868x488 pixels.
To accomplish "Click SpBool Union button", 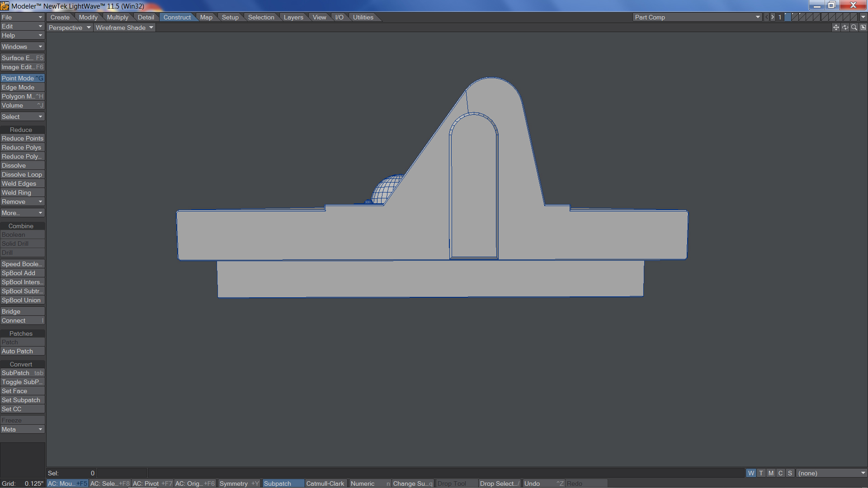I will tap(22, 300).
